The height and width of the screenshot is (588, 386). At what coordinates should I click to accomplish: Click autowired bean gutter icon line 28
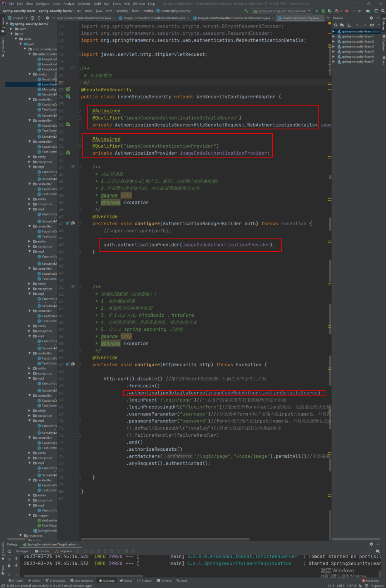tap(68, 124)
